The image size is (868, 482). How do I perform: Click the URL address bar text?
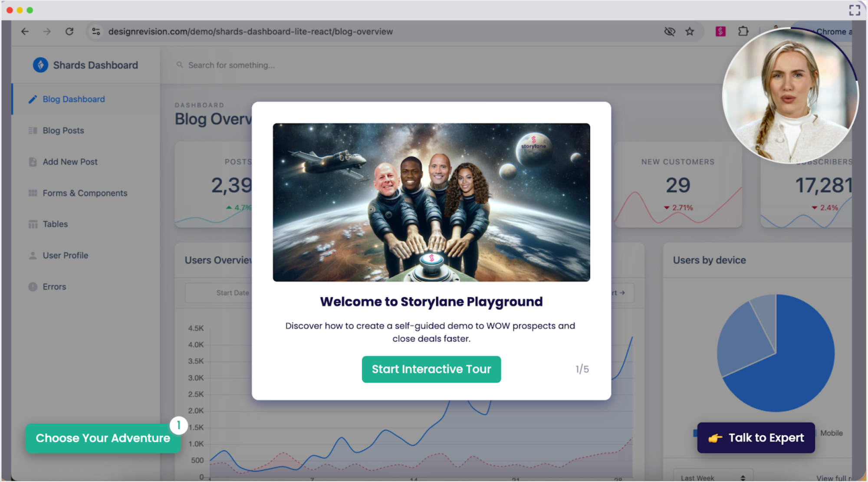[250, 32]
